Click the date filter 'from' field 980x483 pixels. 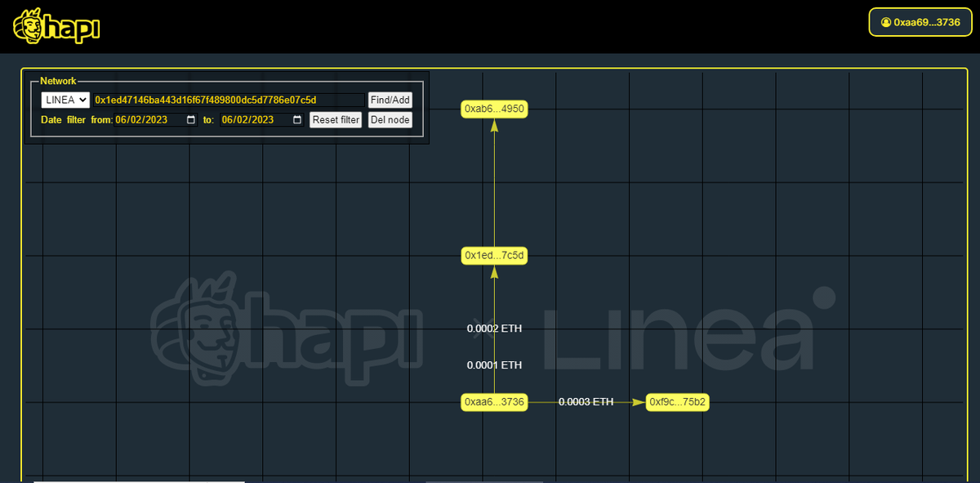coord(156,119)
